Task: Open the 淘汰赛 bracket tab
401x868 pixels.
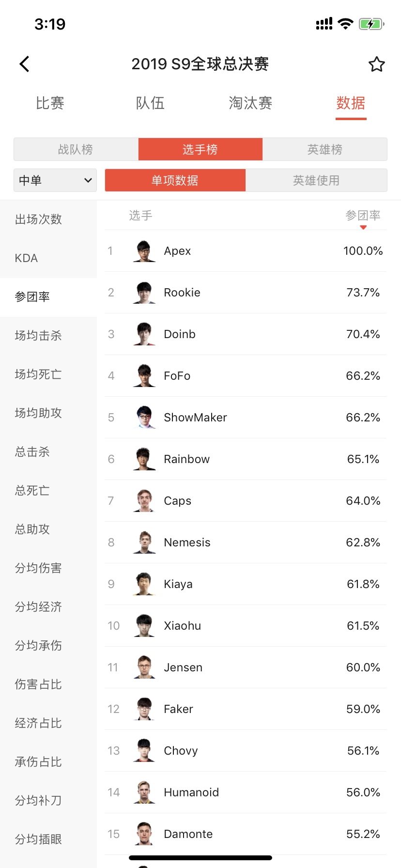Action: [x=250, y=103]
